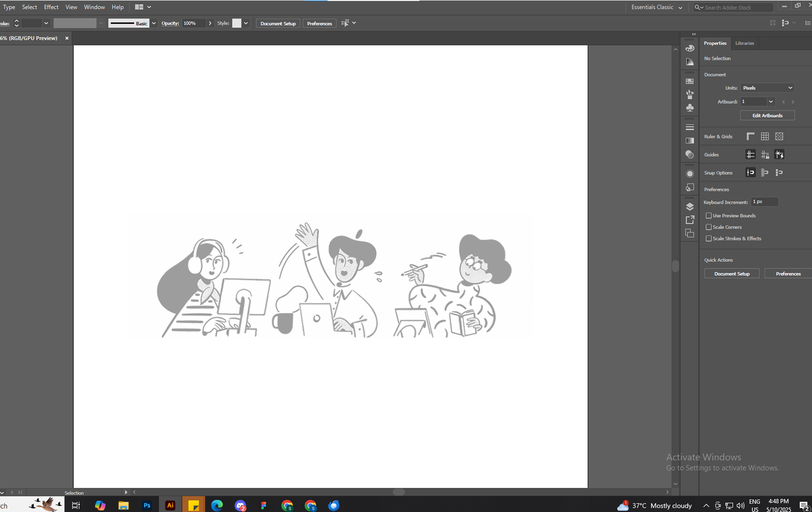Image resolution: width=812 pixels, height=512 pixels.
Task: Toggle Show Grid in Ruler & Grids
Action: pos(765,136)
